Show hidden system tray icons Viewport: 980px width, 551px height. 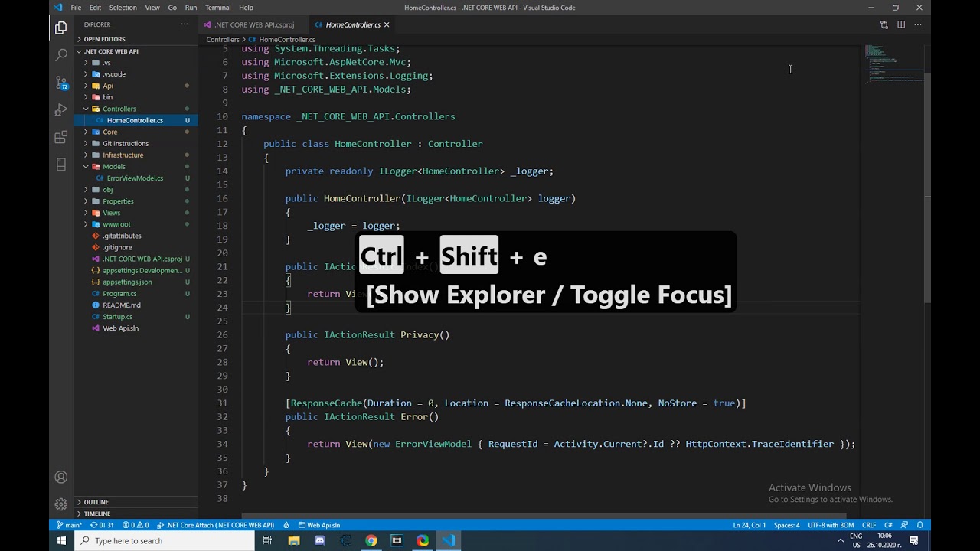click(x=840, y=540)
